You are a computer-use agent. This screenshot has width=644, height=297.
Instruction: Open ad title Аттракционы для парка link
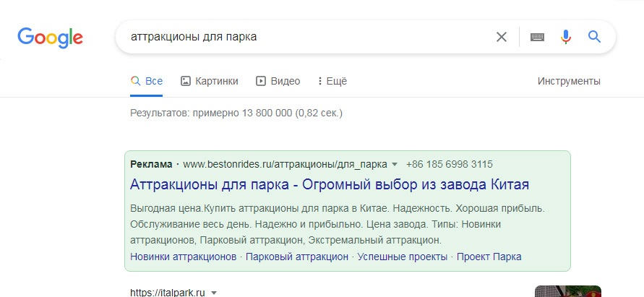click(330, 185)
